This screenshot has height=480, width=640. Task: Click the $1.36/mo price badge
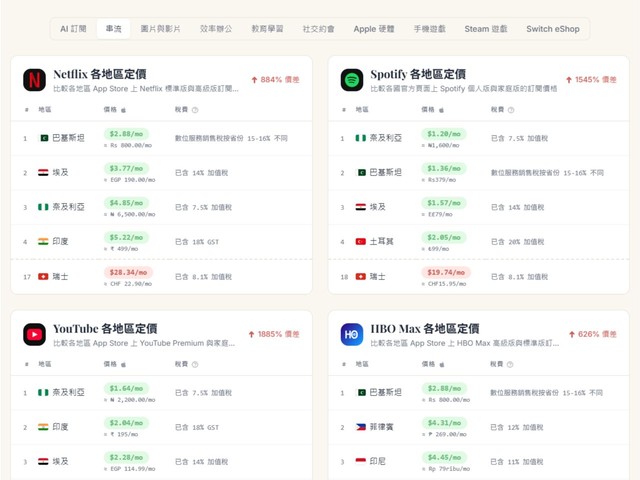coord(444,168)
